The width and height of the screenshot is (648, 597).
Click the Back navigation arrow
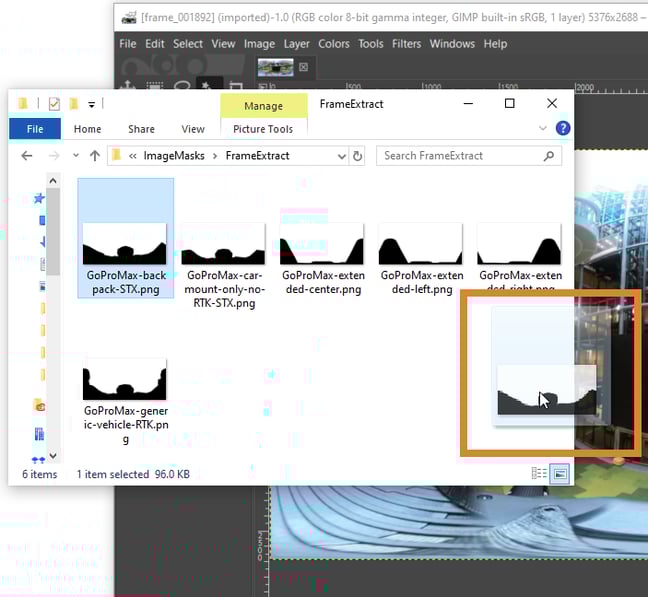(x=28, y=156)
